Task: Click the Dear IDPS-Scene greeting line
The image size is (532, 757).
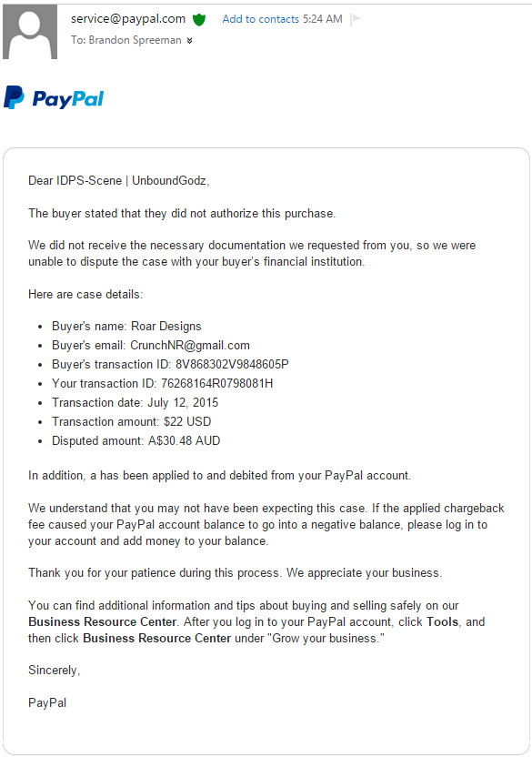Action: click(119, 180)
